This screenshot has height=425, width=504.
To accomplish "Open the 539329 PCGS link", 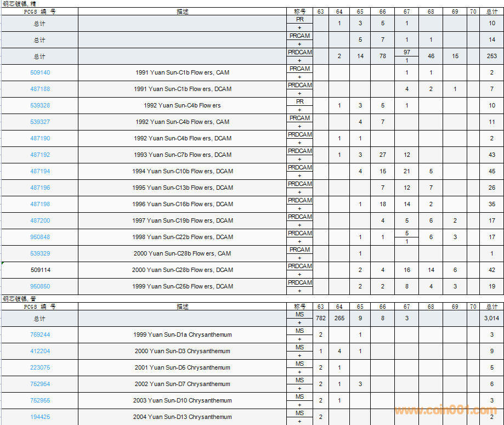I will pyautogui.click(x=39, y=253).
